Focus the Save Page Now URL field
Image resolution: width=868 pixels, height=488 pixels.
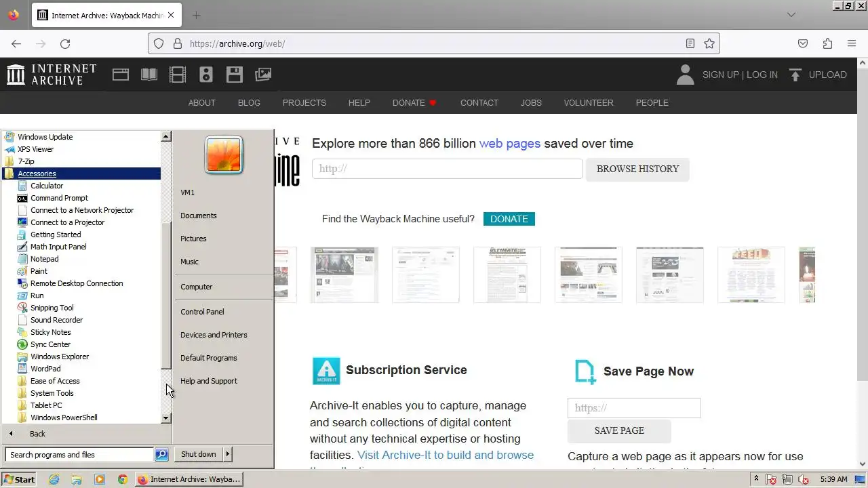tap(634, 408)
